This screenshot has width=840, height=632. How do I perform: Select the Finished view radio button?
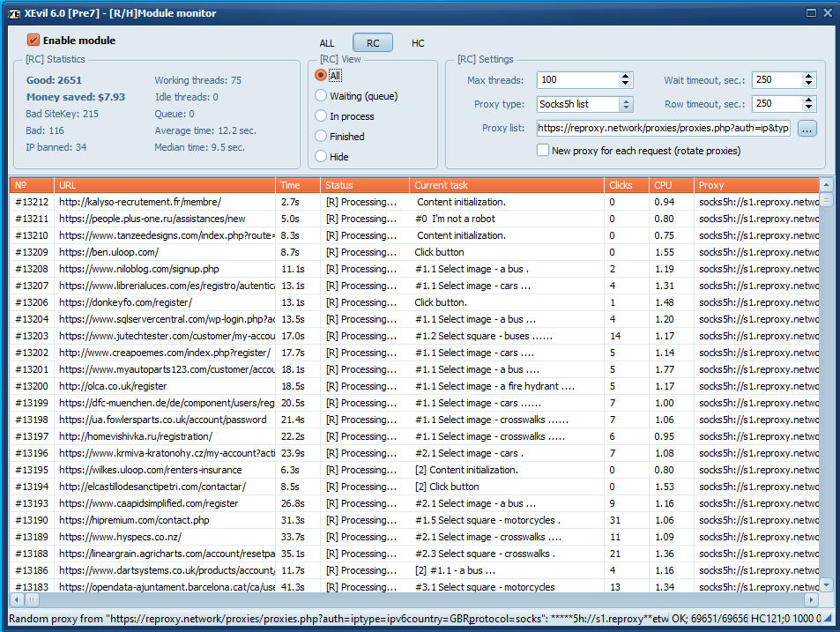pyautogui.click(x=322, y=137)
